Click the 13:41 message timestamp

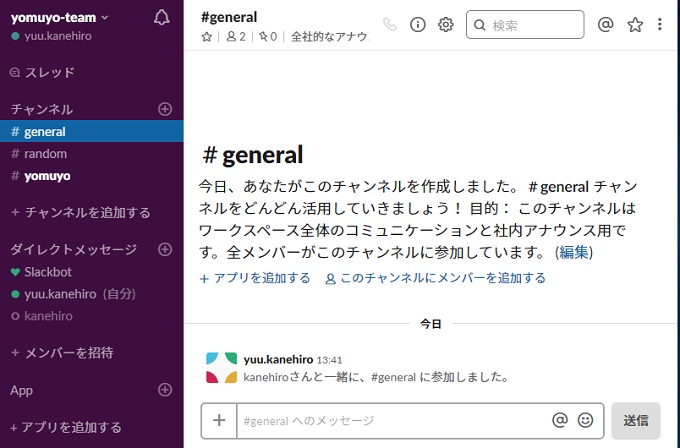pyautogui.click(x=329, y=360)
